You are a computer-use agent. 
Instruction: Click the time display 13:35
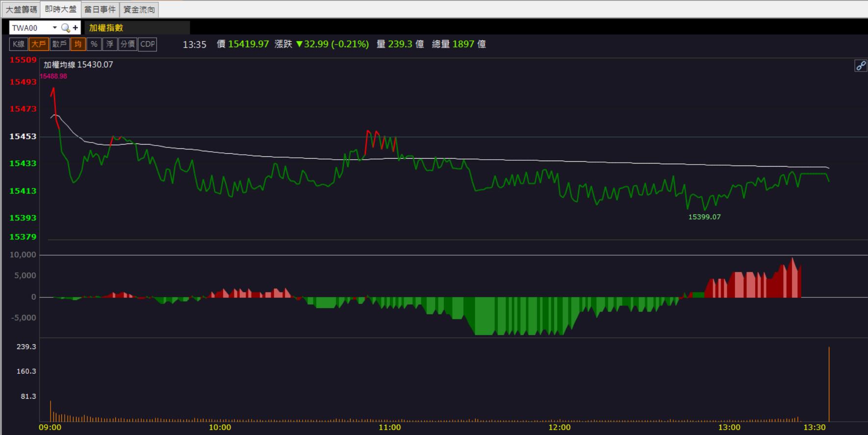click(195, 45)
